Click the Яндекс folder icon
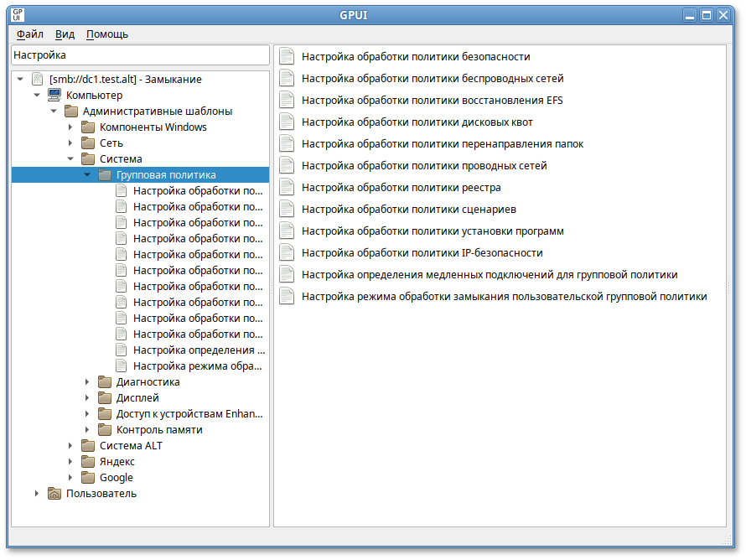Screen dimensions: 746x560 point(87,462)
